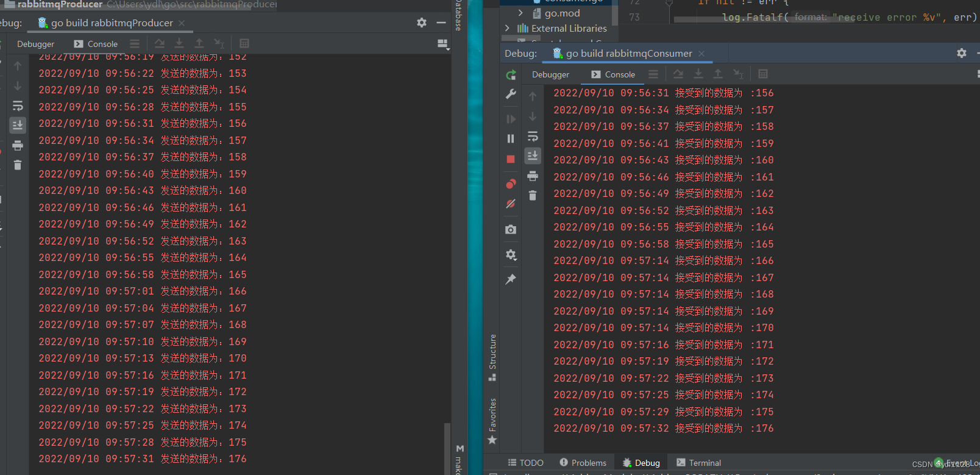
Task: Toggle scroll to end in Consumer console
Action: [533, 156]
